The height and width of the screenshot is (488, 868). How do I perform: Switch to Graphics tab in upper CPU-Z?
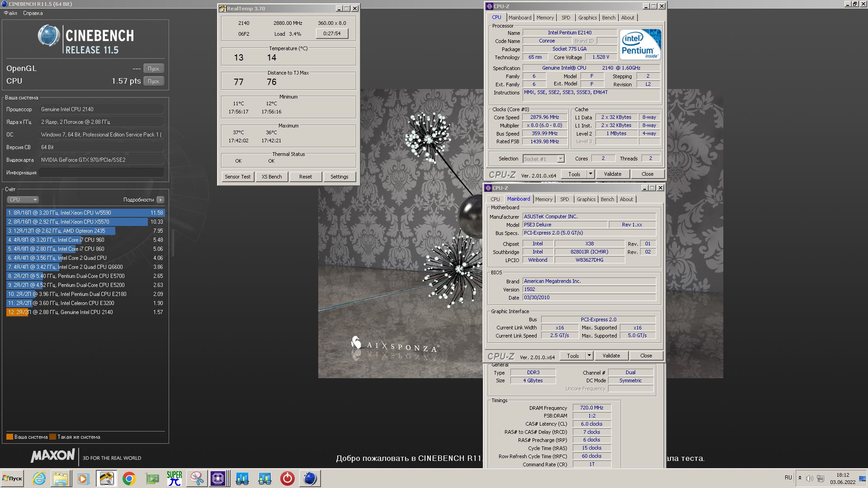click(x=588, y=18)
